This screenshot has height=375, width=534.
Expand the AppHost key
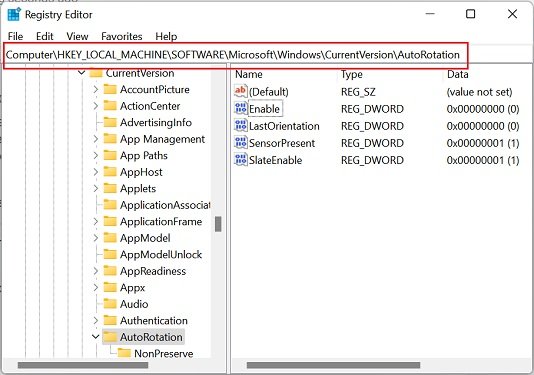(96, 172)
